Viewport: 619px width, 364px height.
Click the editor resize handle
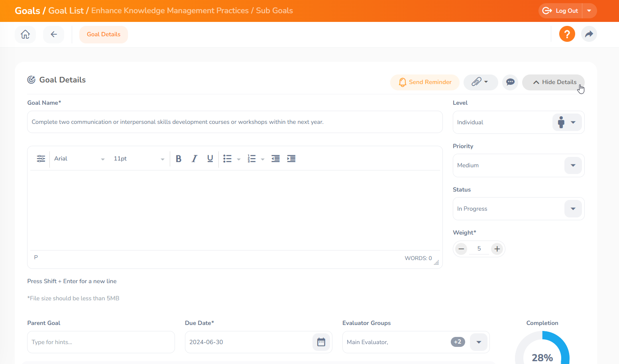436,262
